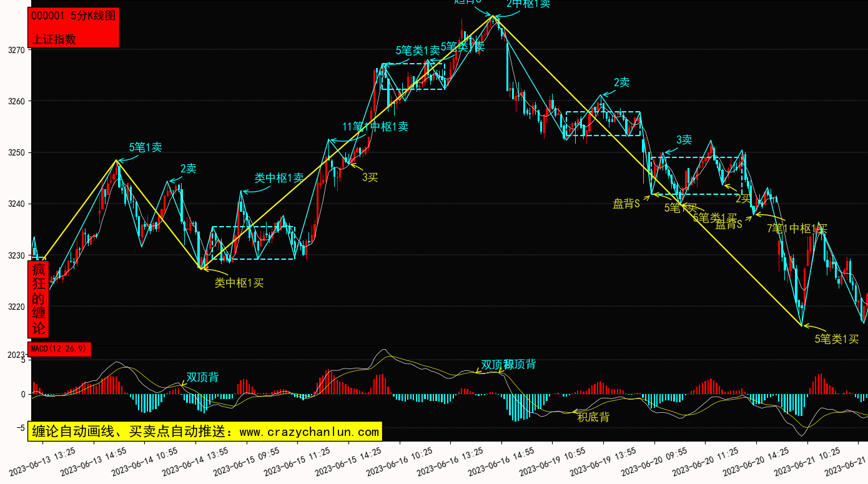Viewport: 868px width, 484px height.
Task: Click the 3买 buy point annotation
Action: coord(370,177)
